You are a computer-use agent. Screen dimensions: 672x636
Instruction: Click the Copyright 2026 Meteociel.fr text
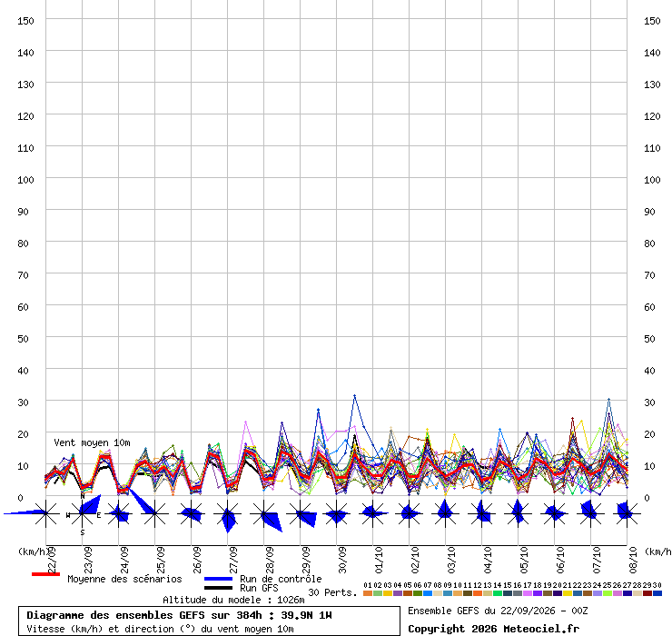(493, 629)
